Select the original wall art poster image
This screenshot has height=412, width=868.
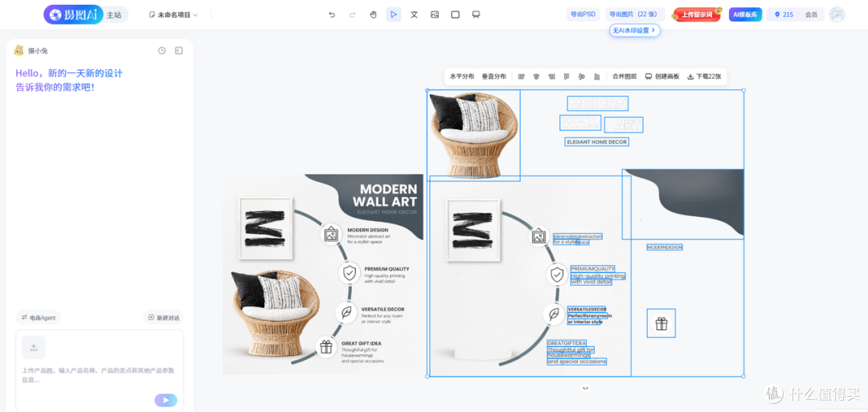[x=323, y=275]
